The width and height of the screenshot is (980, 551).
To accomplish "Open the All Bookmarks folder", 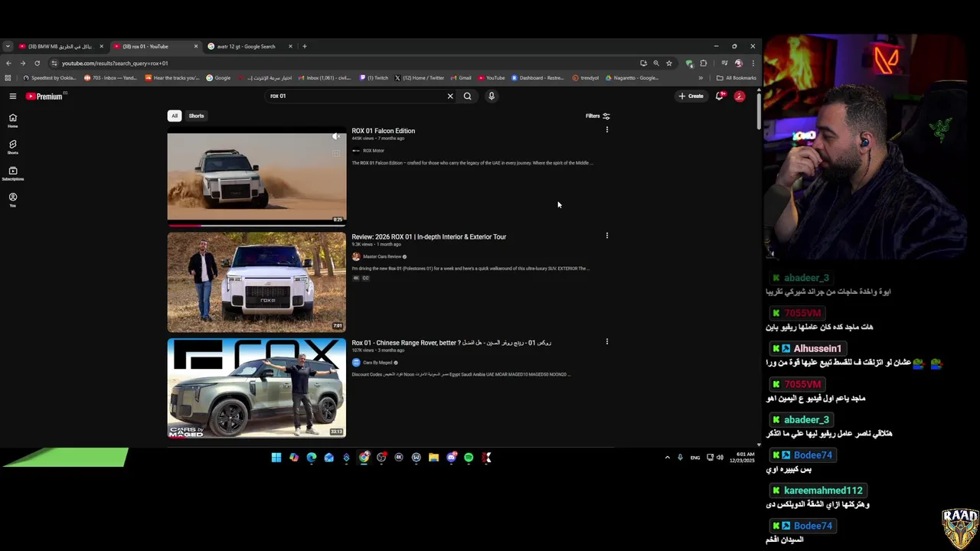I will [737, 78].
